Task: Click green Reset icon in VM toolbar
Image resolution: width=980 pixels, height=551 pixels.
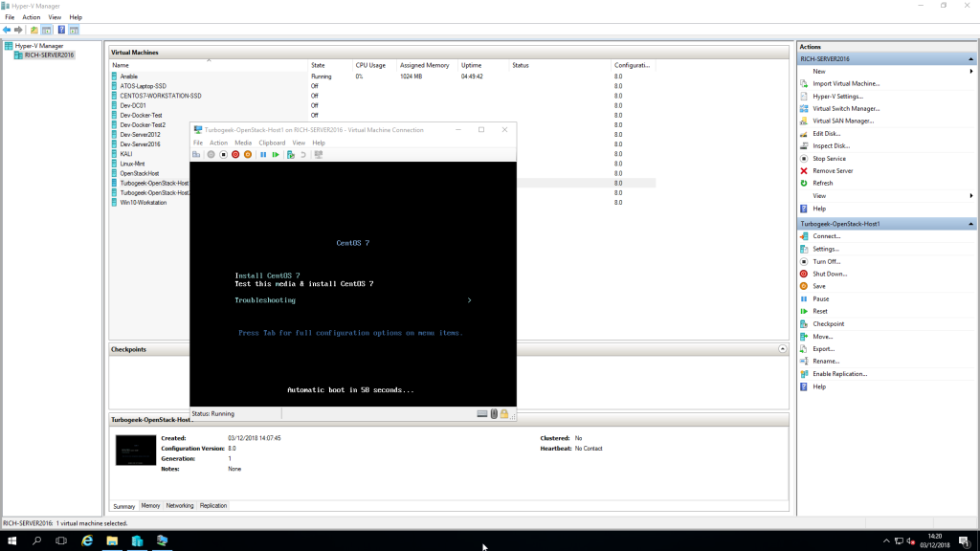Action: [x=276, y=154]
